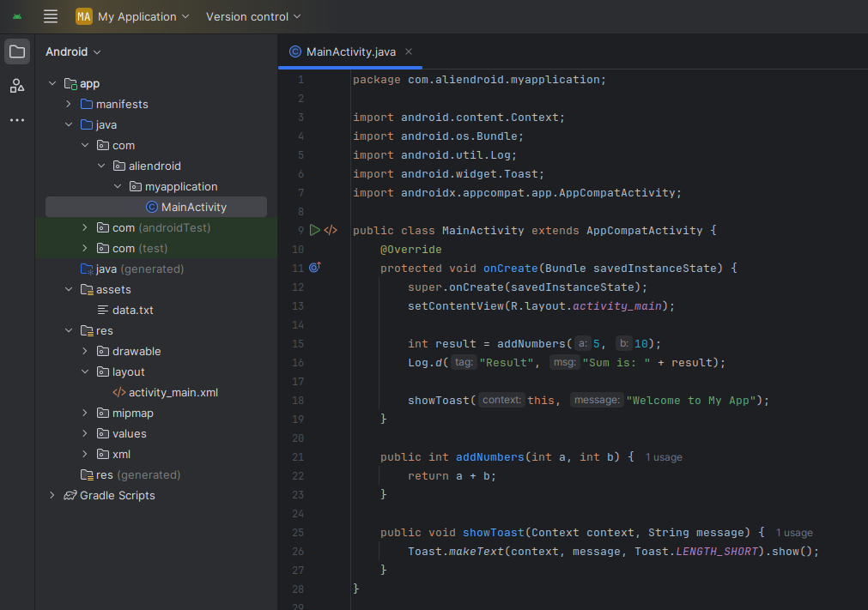Viewport: 868px width, 610px height.
Task: Click the addNumbers method name on line 21
Action: point(490,457)
